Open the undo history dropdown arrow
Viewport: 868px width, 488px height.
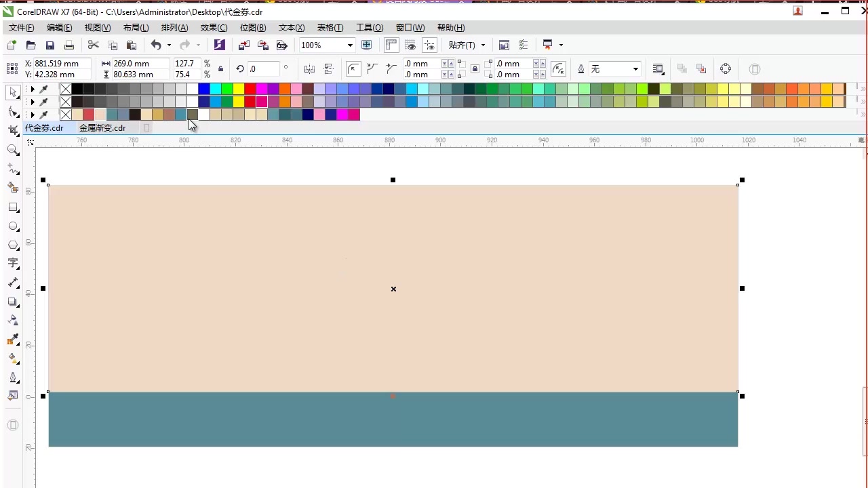[x=169, y=45]
